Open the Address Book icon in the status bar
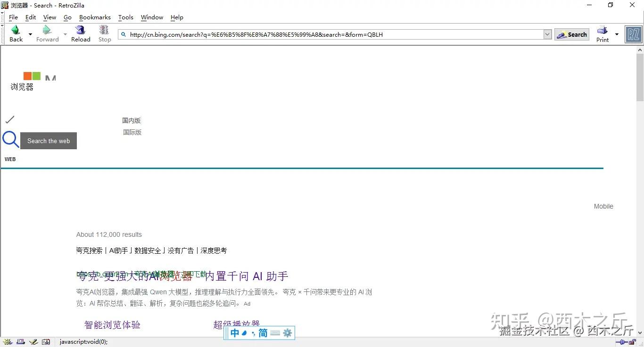This screenshot has width=644, height=347. point(46,342)
